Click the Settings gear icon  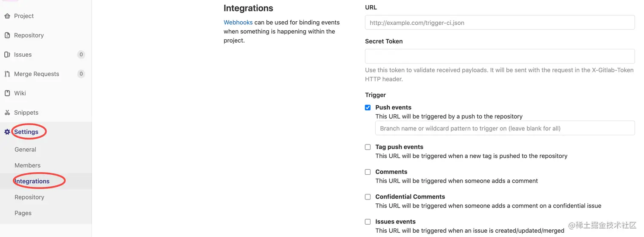pos(7,132)
